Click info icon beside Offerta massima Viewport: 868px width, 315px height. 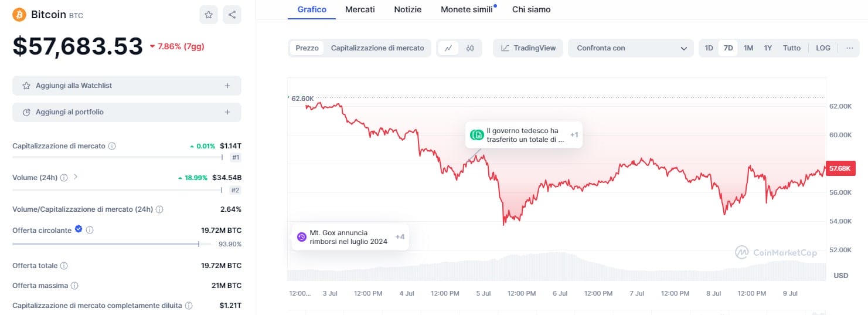click(x=74, y=286)
